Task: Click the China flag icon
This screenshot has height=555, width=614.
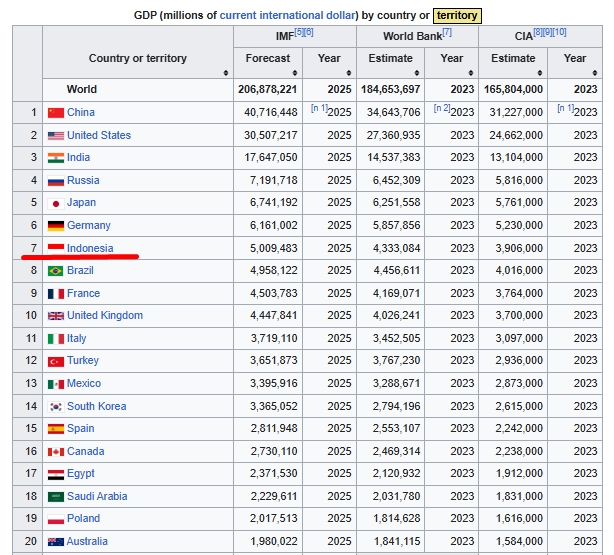Action: pos(56,113)
